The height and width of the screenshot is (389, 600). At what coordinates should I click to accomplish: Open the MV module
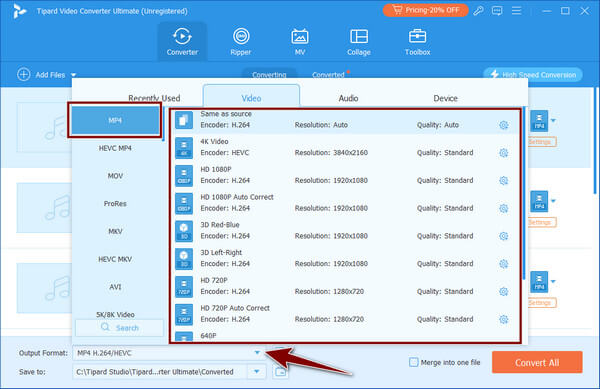click(x=300, y=42)
